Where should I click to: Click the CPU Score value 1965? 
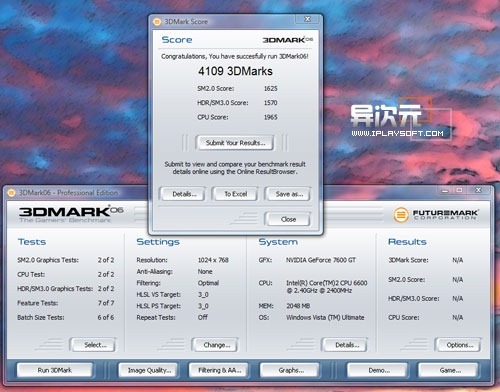click(270, 117)
